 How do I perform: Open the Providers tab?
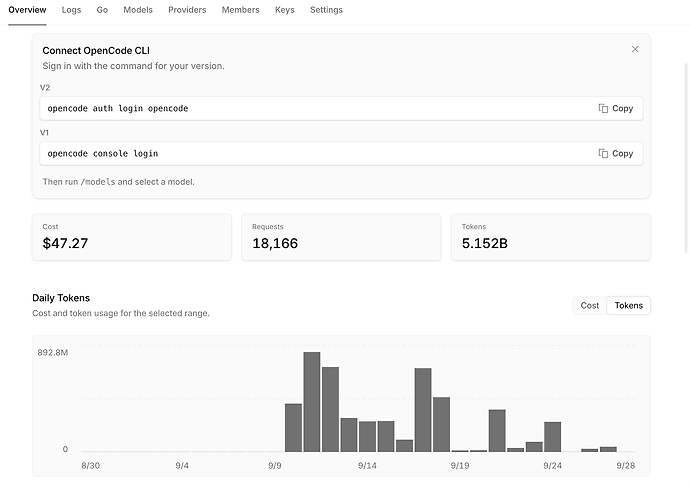click(187, 10)
